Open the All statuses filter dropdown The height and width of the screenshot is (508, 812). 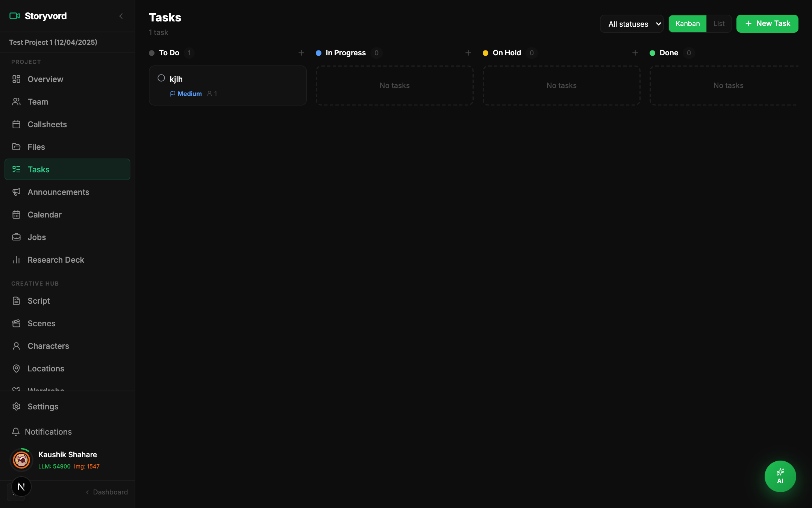(632, 24)
